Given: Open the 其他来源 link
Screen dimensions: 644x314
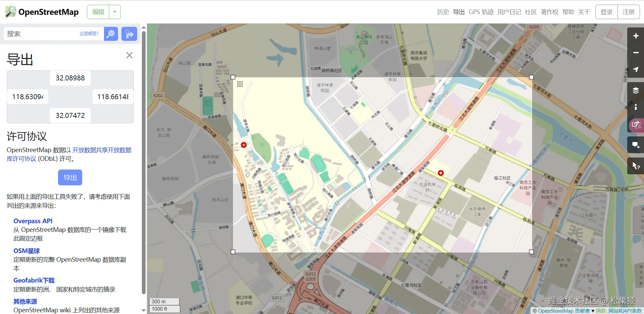Looking at the screenshot, I should 25,302.
